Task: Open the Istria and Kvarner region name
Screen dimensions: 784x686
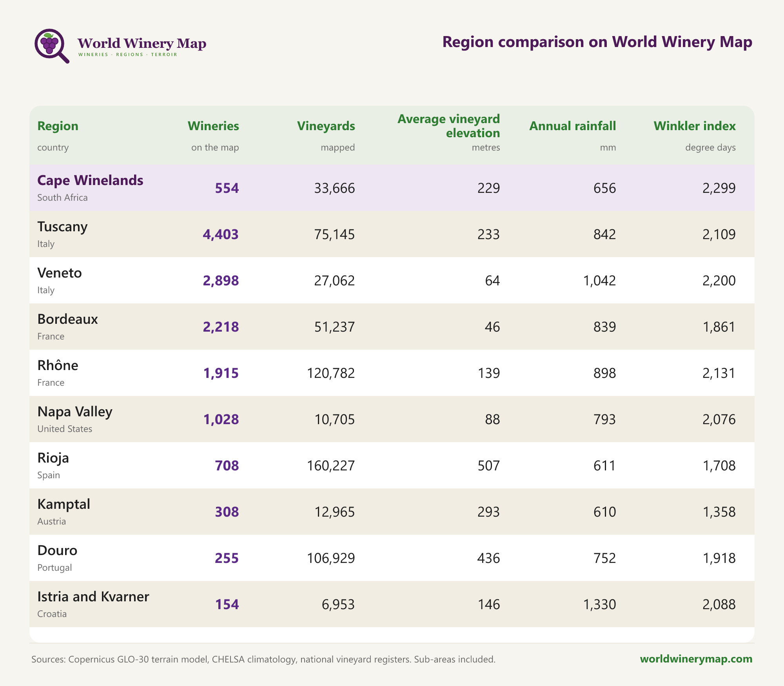Action: coord(93,597)
